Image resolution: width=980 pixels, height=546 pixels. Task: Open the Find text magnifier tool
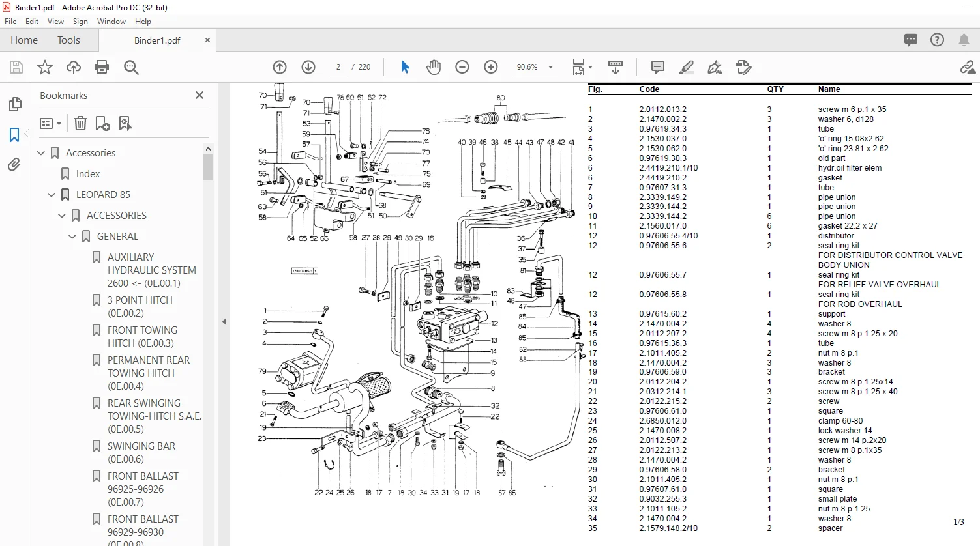pyautogui.click(x=131, y=67)
